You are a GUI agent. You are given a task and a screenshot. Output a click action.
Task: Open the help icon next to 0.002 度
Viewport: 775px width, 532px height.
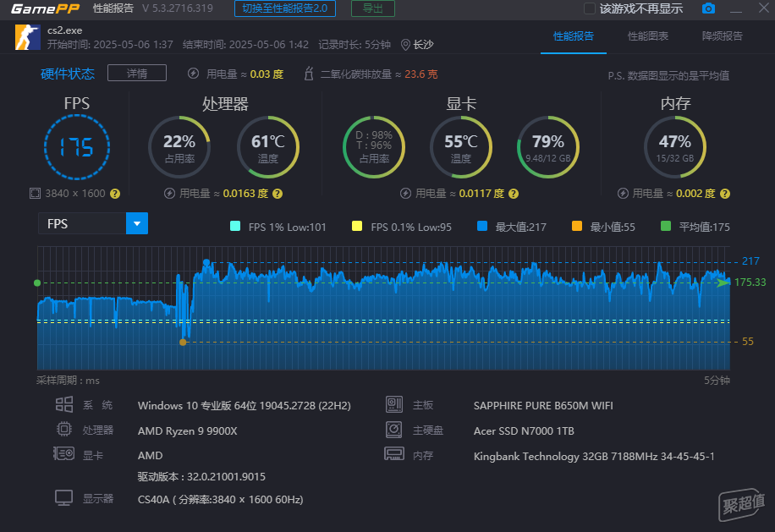coord(725,194)
